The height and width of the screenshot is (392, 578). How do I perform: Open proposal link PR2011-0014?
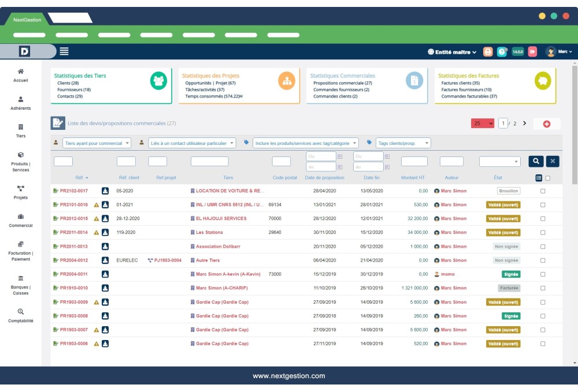73,233
